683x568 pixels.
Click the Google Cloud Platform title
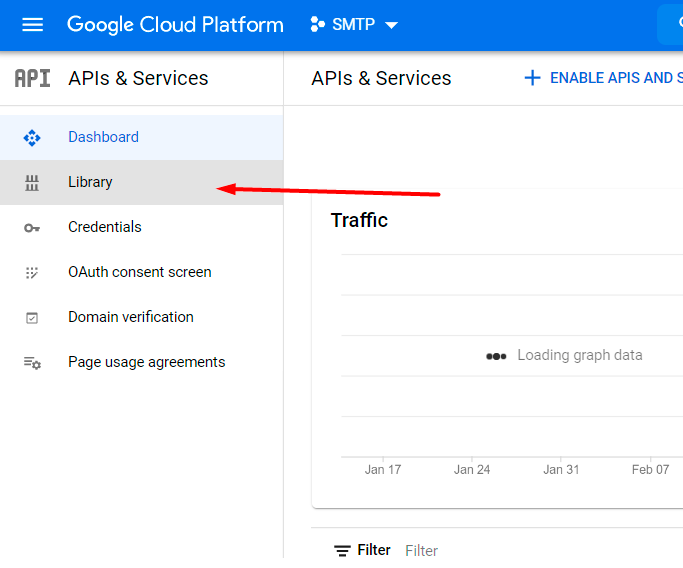tap(175, 25)
